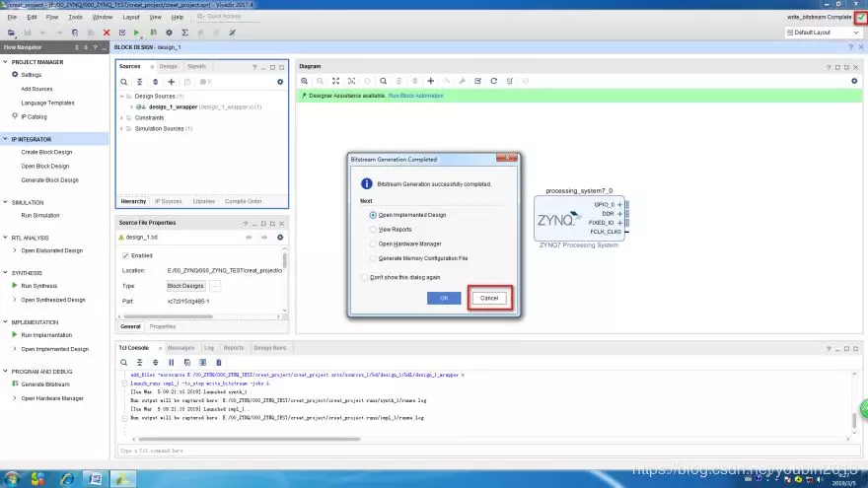
Task: Open Diagram settings gear
Action: click(854, 81)
